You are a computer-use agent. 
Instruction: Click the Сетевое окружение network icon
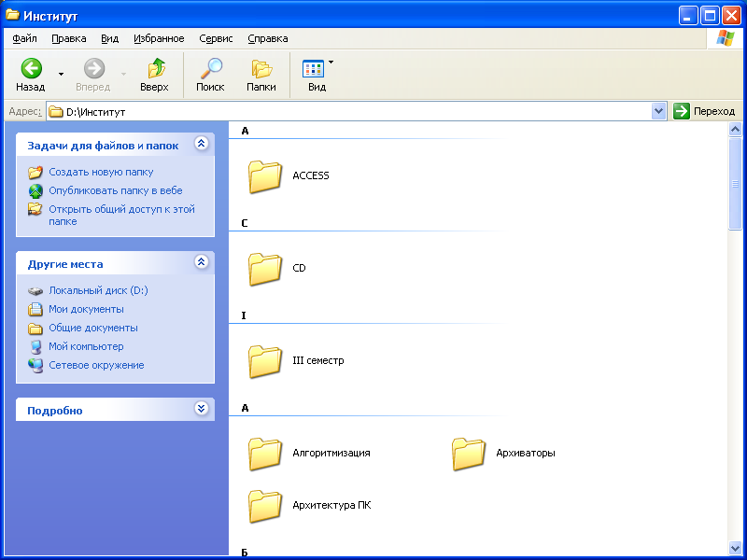pos(35,365)
